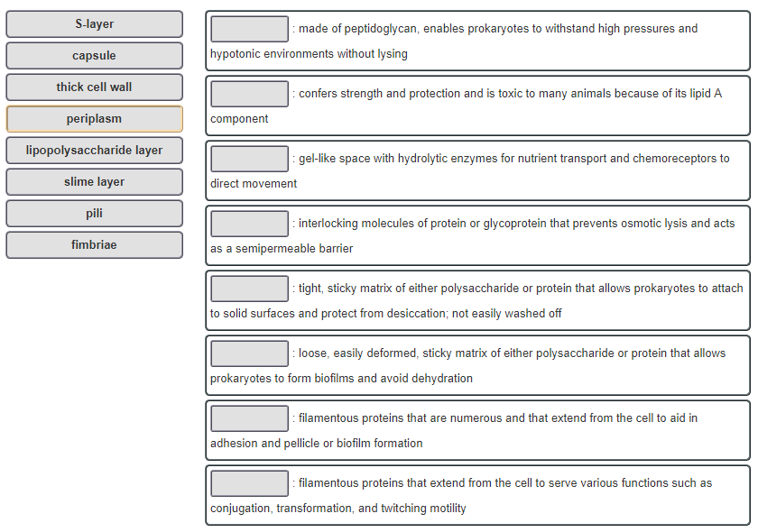Click the pili term tile
This screenshot has width=758, height=532.
click(x=94, y=213)
